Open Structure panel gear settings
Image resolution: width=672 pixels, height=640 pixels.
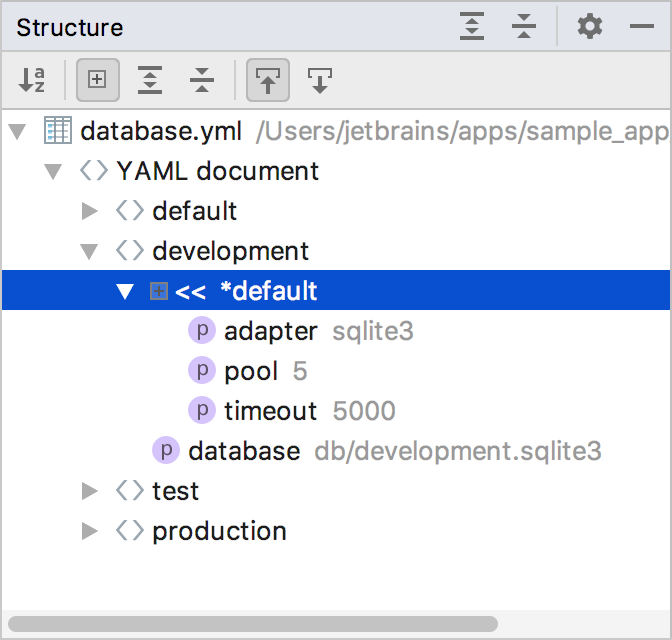click(x=590, y=26)
